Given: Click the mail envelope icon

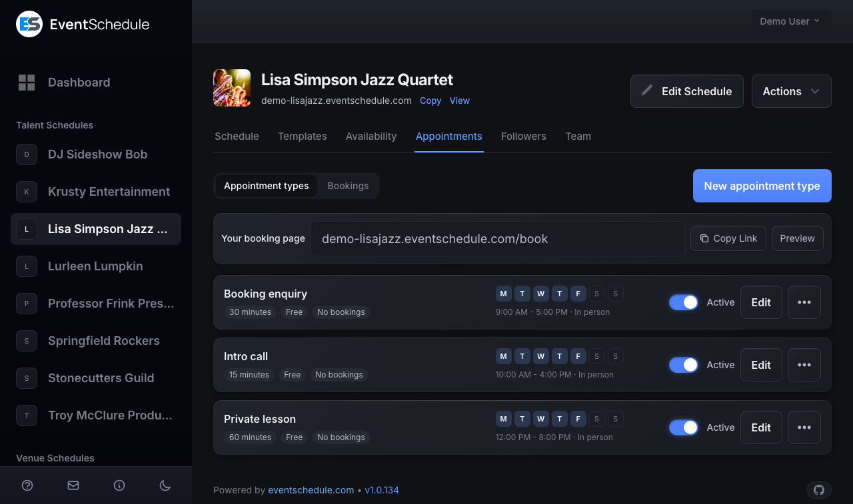Looking at the screenshot, I should coord(73,485).
